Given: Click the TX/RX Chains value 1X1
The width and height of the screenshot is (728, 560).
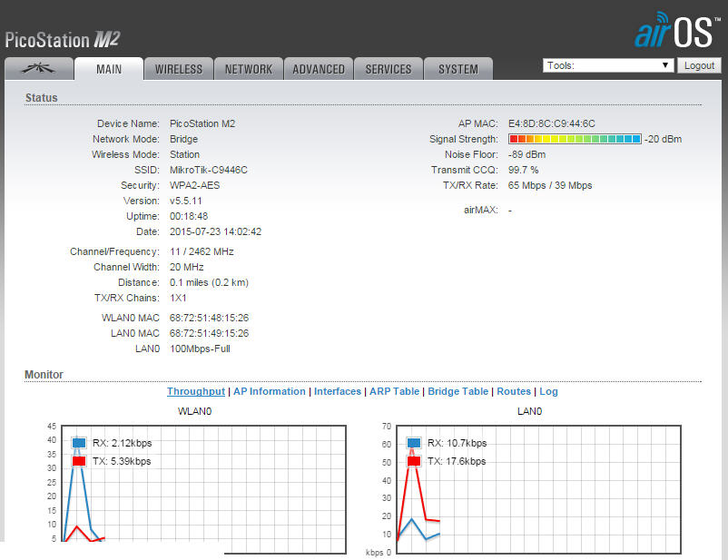Looking at the screenshot, I should 178,298.
